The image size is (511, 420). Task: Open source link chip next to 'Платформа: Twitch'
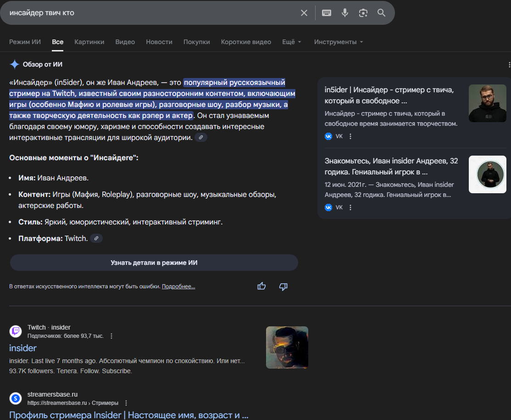(x=96, y=238)
